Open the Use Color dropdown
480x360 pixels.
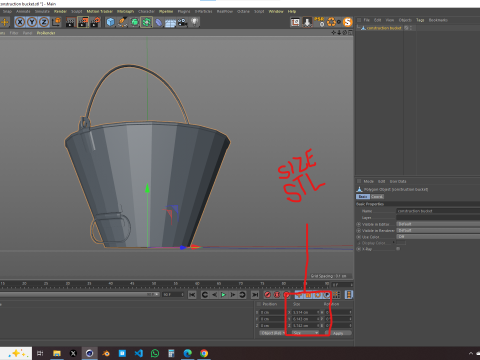coord(438,237)
